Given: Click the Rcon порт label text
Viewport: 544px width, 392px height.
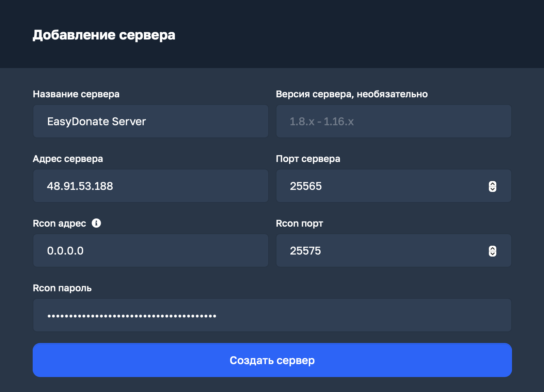Looking at the screenshot, I should (x=299, y=224).
